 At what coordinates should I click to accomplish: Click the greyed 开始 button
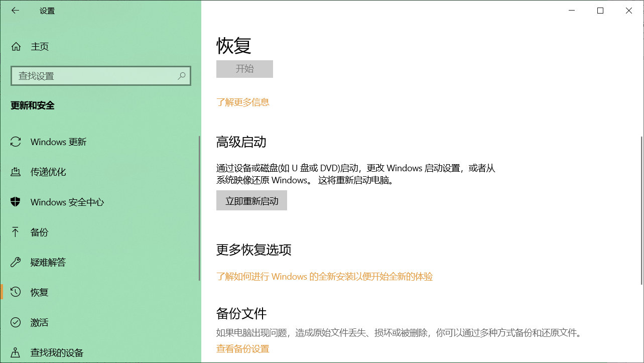244,69
